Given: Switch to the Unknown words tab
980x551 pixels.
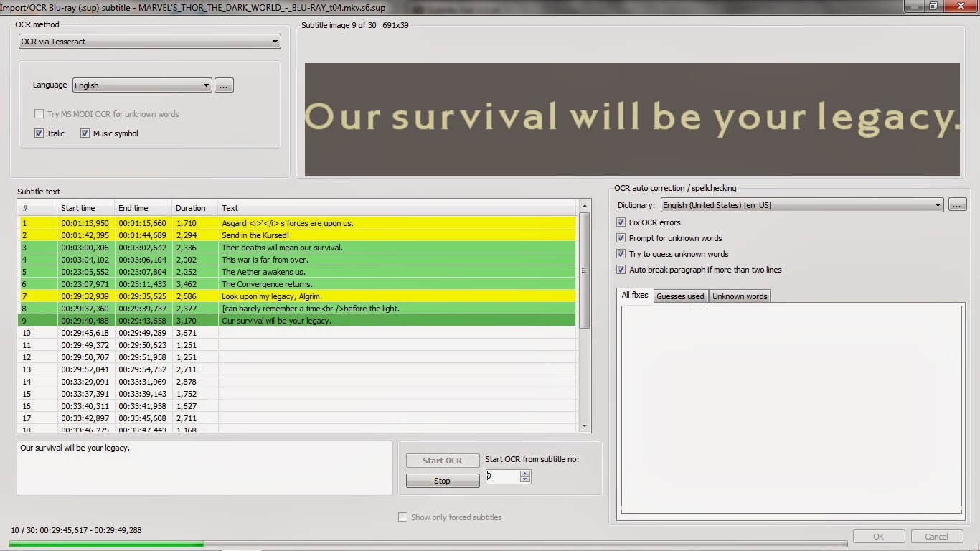Looking at the screenshot, I should coord(740,296).
